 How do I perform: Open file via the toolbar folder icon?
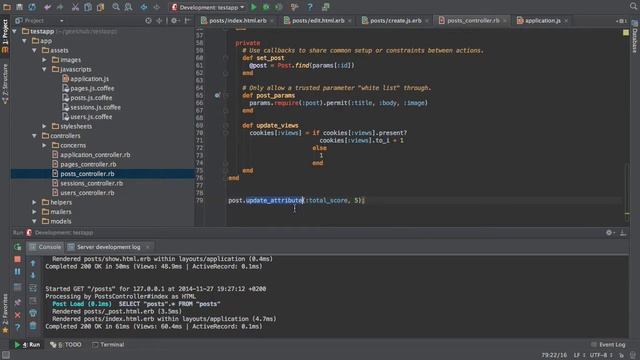click(x=7, y=7)
